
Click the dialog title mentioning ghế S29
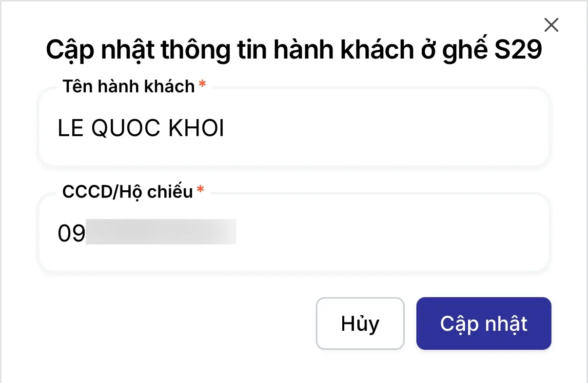tap(294, 49)
